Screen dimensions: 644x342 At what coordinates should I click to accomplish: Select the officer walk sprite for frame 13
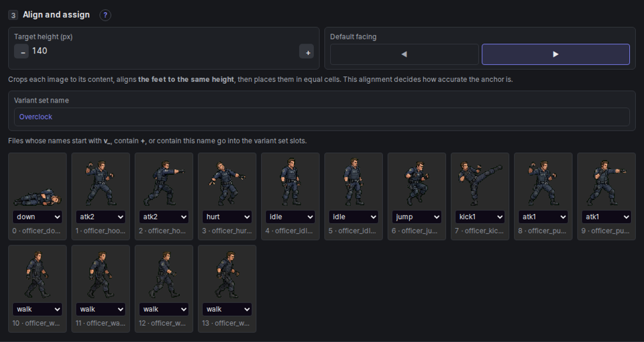pos(227,275)
